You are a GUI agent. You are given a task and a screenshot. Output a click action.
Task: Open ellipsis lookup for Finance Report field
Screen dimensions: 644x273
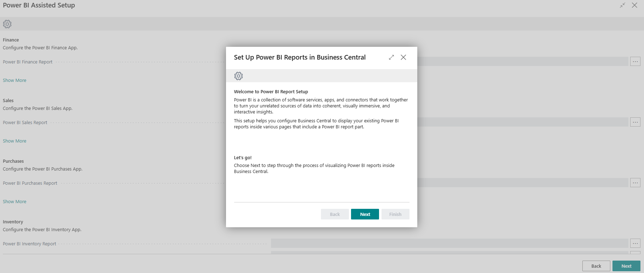click(635, 61)
